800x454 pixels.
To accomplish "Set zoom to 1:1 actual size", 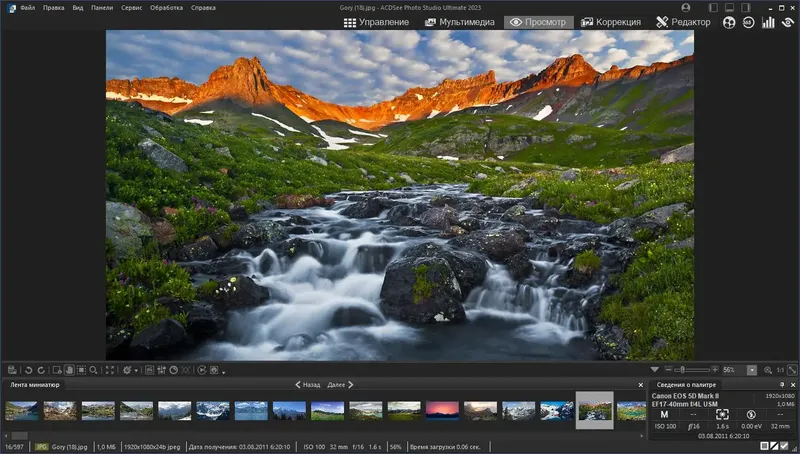I will tap(780, 370).
